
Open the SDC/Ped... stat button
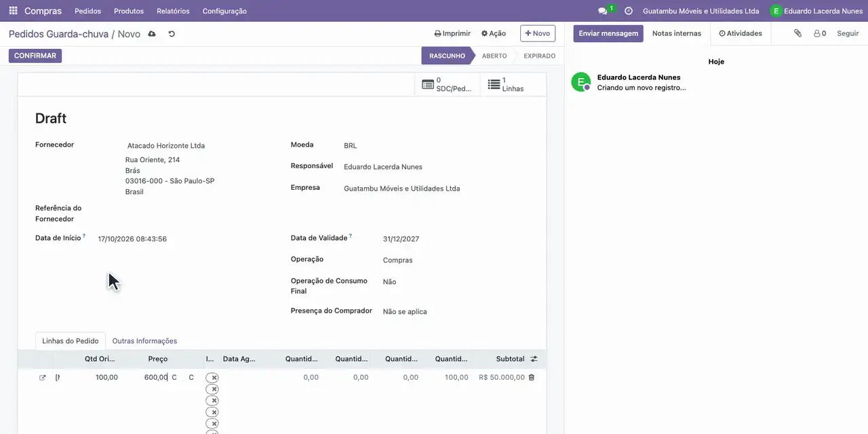tap(448, 85)
